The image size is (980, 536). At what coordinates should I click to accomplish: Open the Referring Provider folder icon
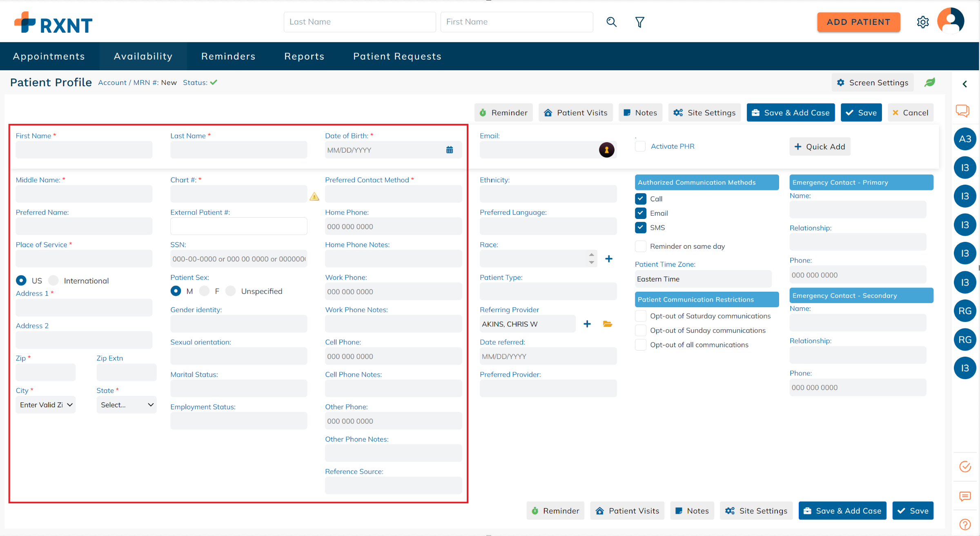tap(608, 324)
